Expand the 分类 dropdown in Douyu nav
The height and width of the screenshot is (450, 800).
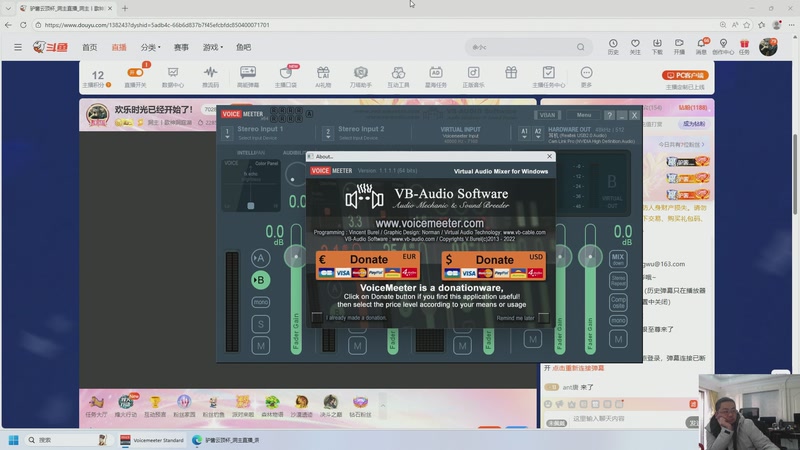(151, 47)
